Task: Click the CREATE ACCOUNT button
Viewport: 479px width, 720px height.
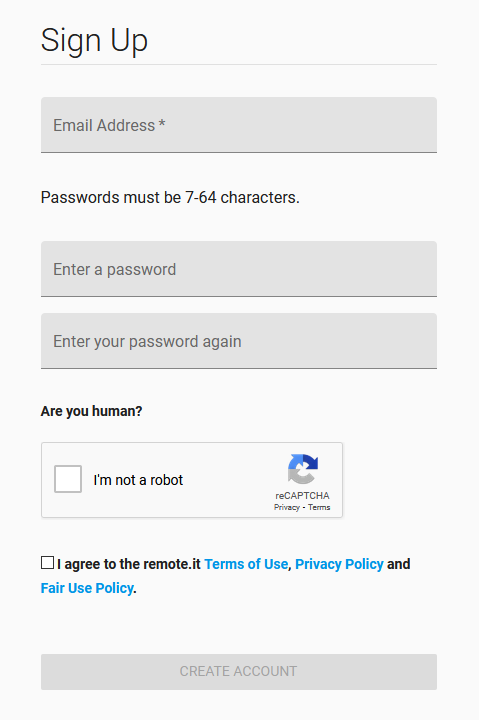Action: click(239, 672)
